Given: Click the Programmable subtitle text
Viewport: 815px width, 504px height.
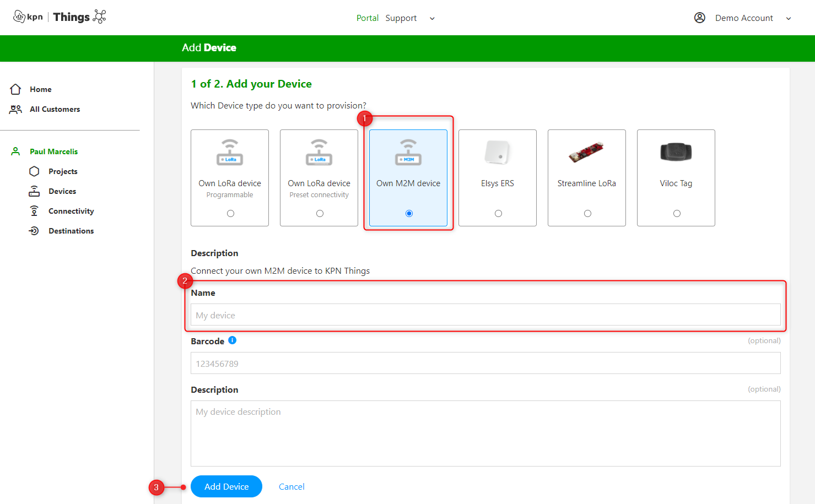Looking at the screenshot, I should click(x=230, y=195).
